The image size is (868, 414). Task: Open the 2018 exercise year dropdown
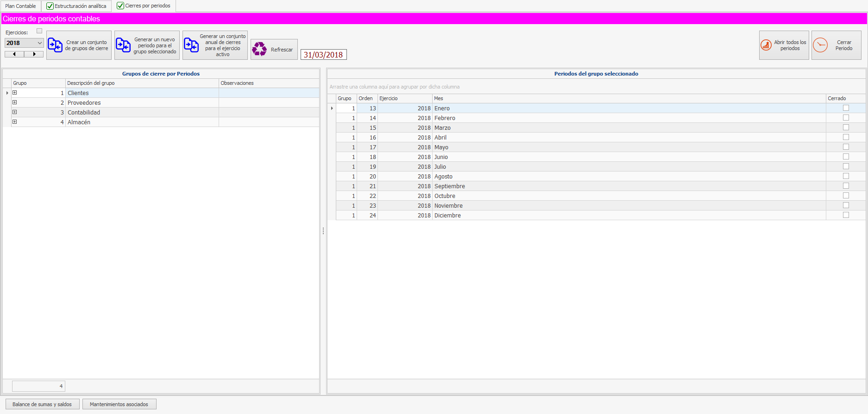(x=39, y=43)
